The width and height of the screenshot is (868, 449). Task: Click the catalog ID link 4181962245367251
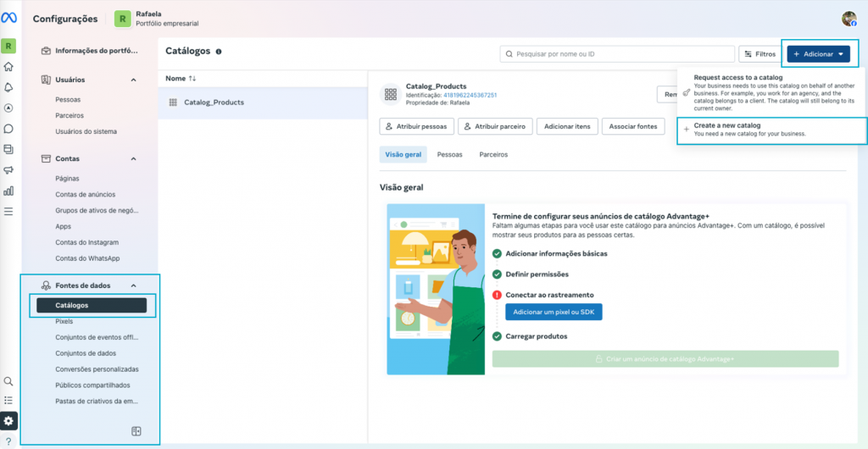tap(470, 95)
